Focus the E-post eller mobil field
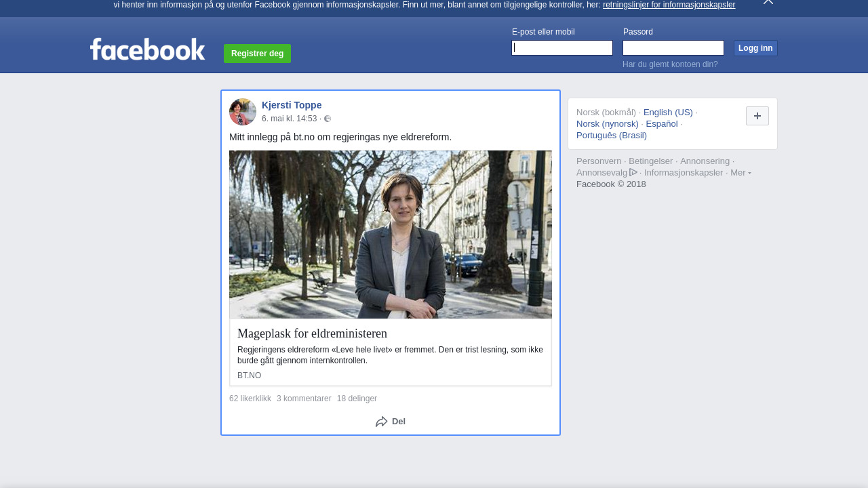This screenshot has height=488, width=868. point(562,47)
